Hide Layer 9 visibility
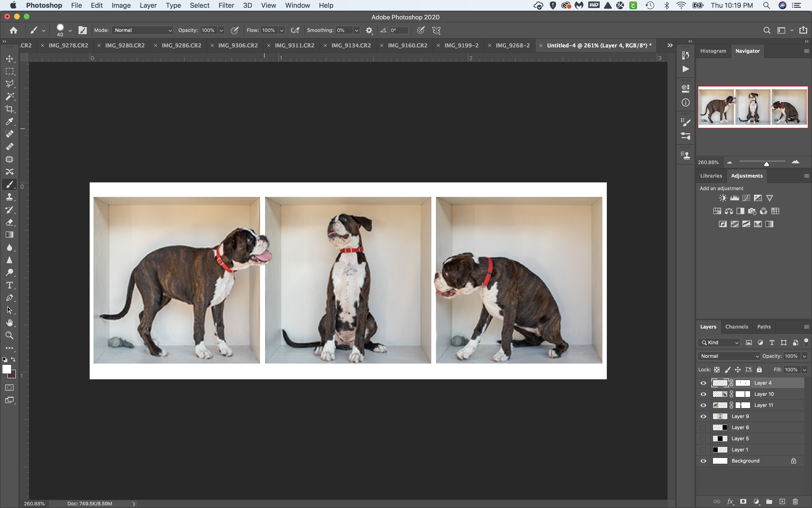Viewport: 812px width, 508px height. [703, 416]
